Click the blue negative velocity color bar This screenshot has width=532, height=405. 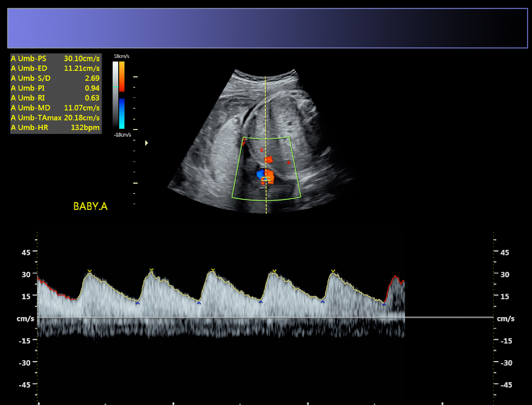122,114
